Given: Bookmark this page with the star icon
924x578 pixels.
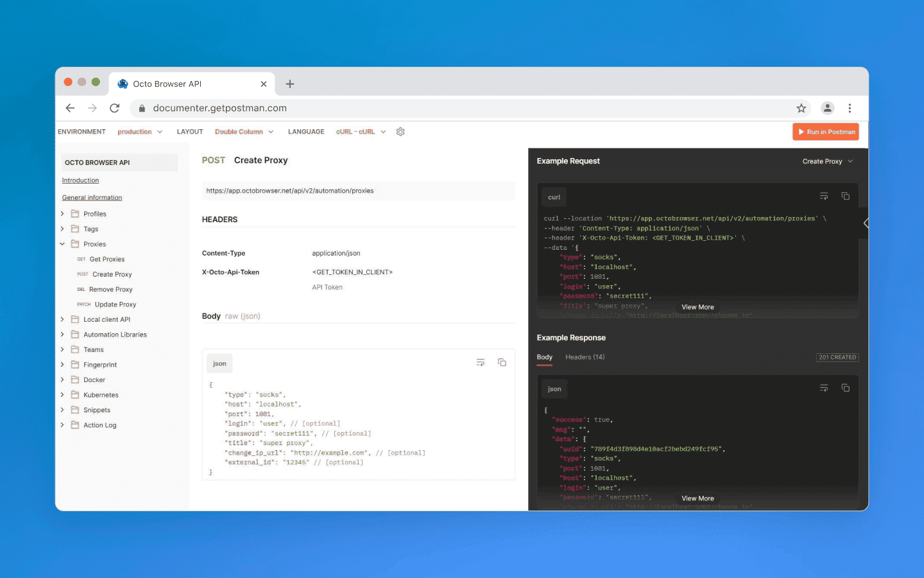Looking at the screenshot, I should 801,108.
